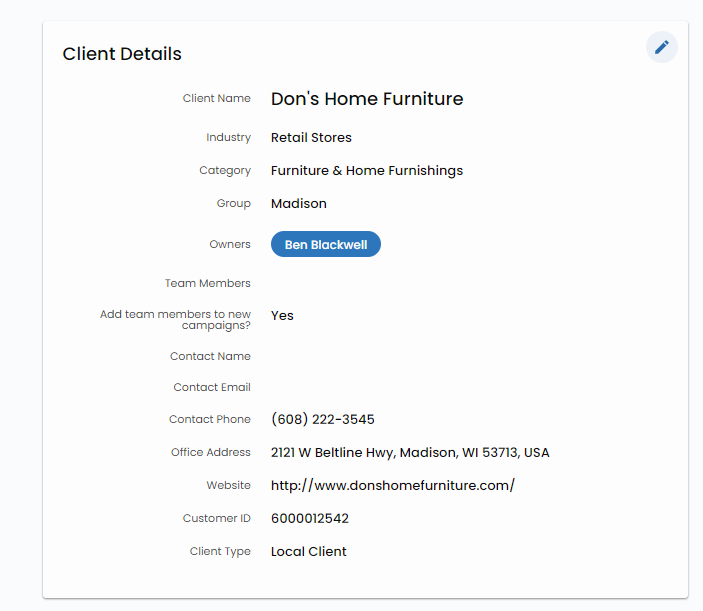703x611 pixels.
Task: Select the Ben Blackwell owner chip
Action: (x=325, y=245)
